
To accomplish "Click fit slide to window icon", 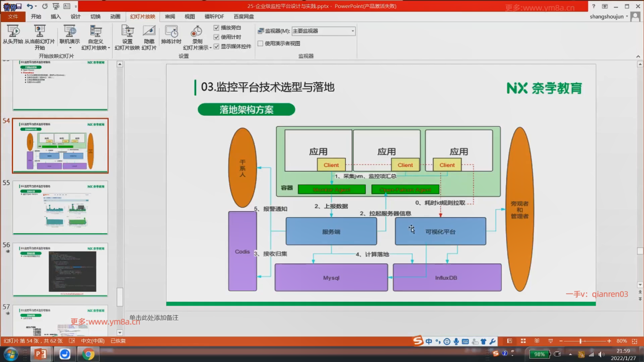I will click(x=634, y=341).
